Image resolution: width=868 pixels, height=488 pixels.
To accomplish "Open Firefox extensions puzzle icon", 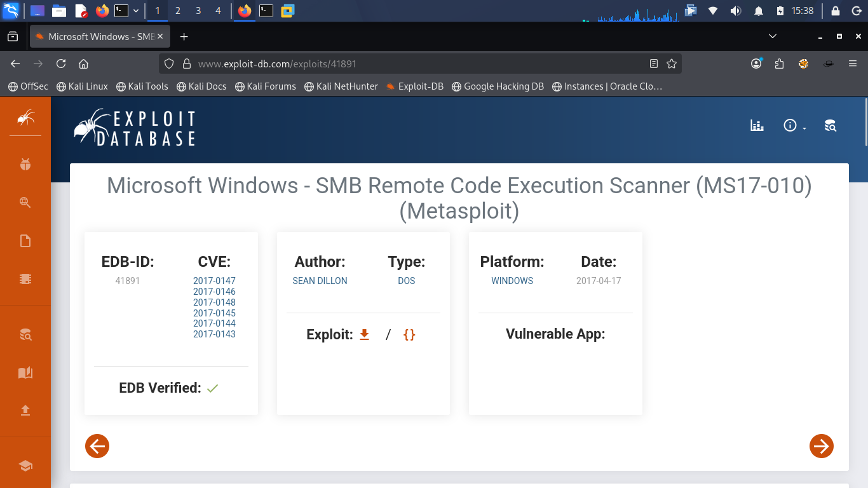I will (x=780, y=64).
